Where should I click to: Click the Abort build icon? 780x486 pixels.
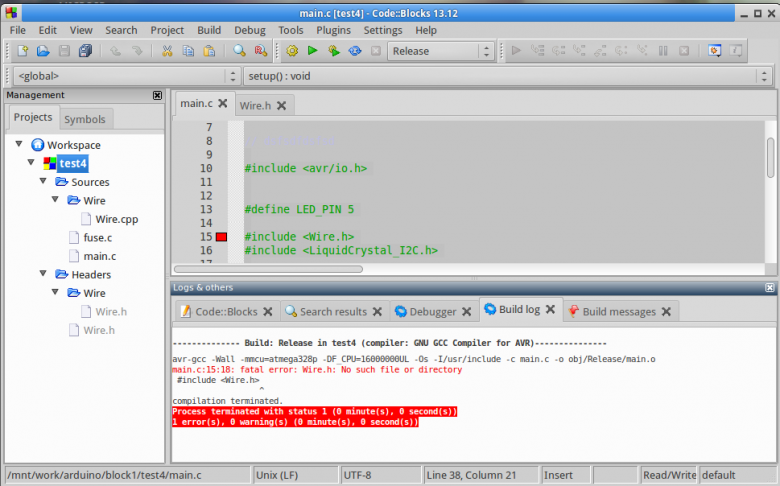(x=376, y=51)
